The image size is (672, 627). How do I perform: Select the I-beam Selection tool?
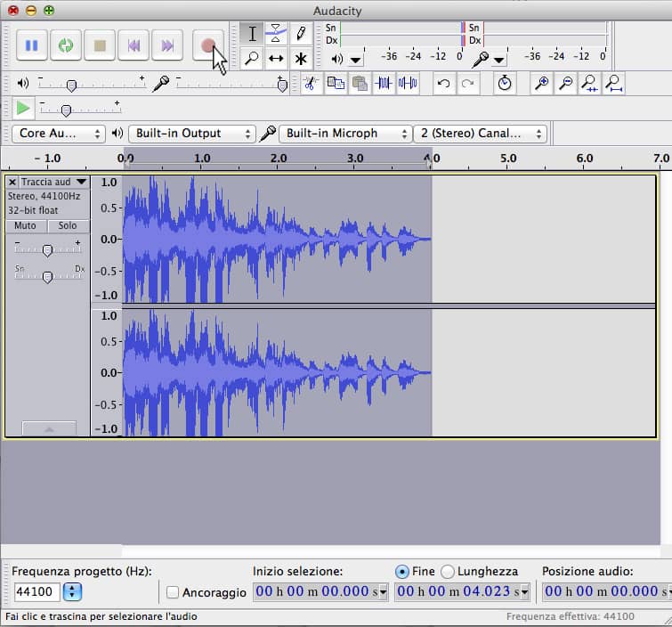tap(252, 34)
